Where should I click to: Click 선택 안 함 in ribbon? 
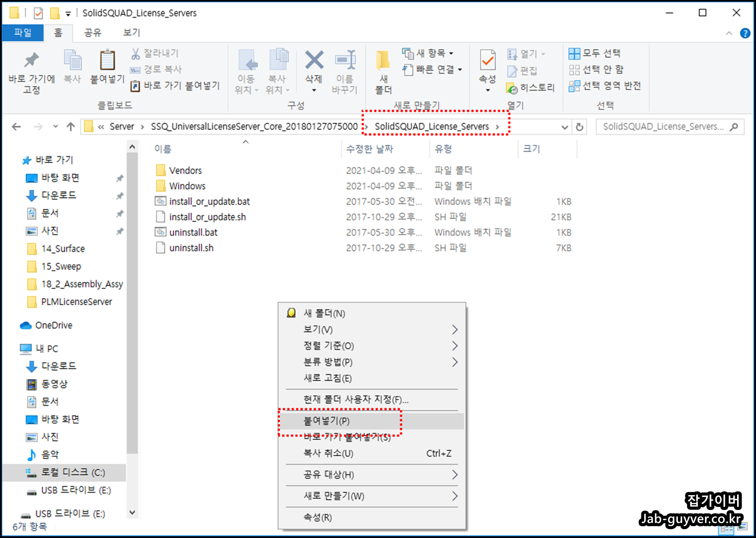pos(596,69)
